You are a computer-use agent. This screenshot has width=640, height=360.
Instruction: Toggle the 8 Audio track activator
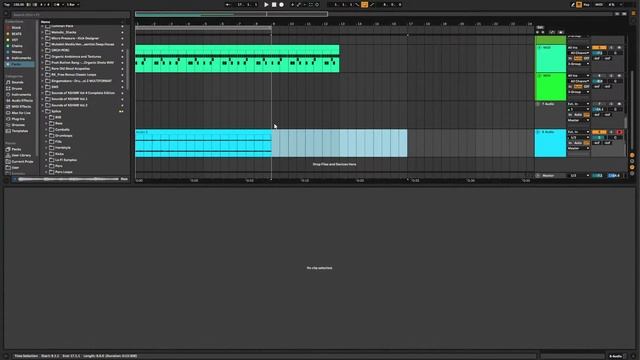point(599,132)
